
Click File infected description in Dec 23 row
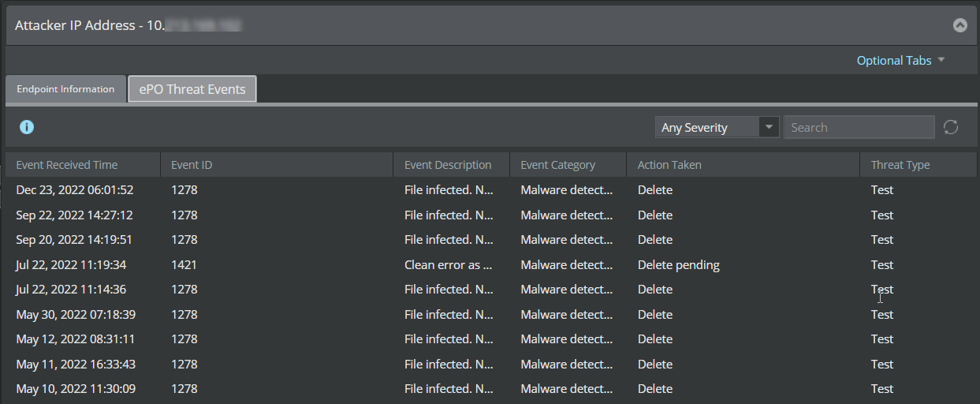pos(449,190)
